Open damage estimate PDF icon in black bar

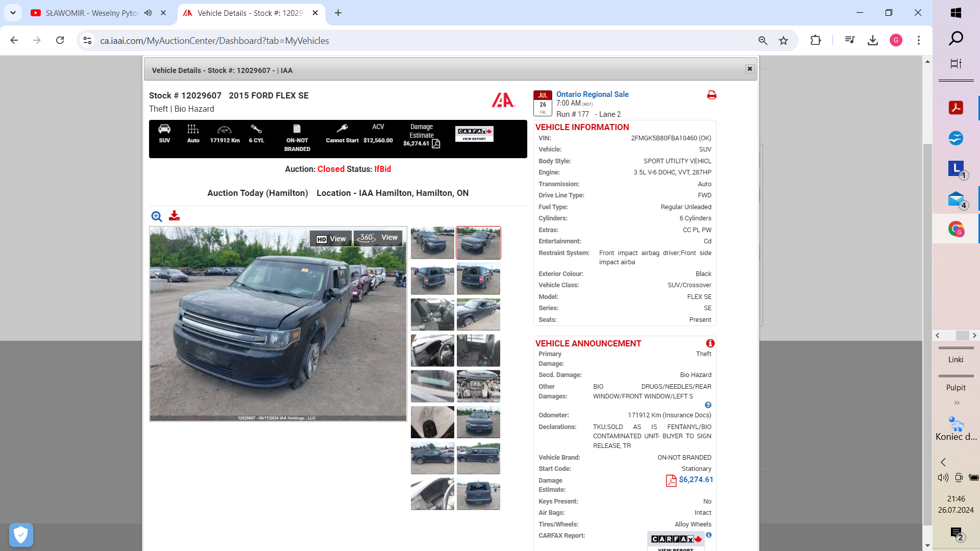click(436, 144)
